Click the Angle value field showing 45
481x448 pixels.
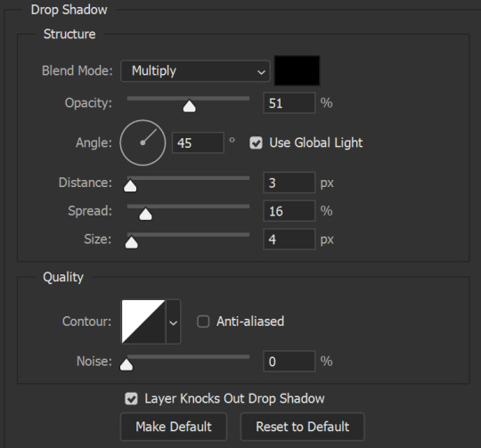[198, 143]
